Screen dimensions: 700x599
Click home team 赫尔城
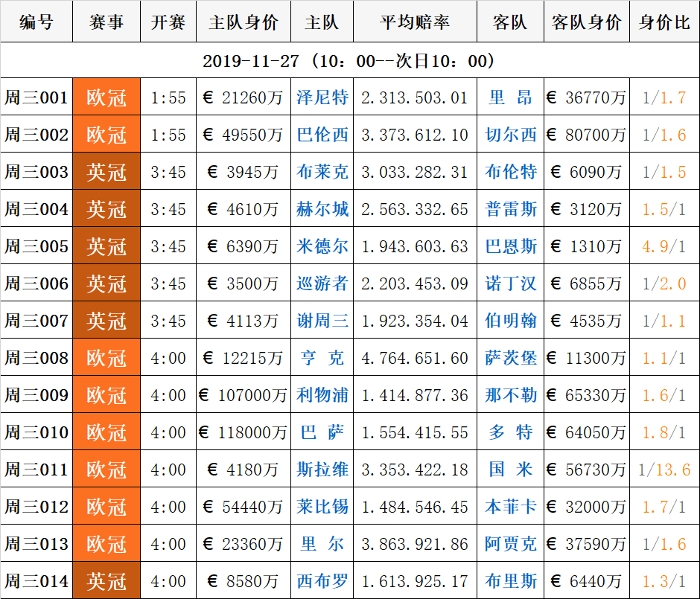click(x=322, y=209)
